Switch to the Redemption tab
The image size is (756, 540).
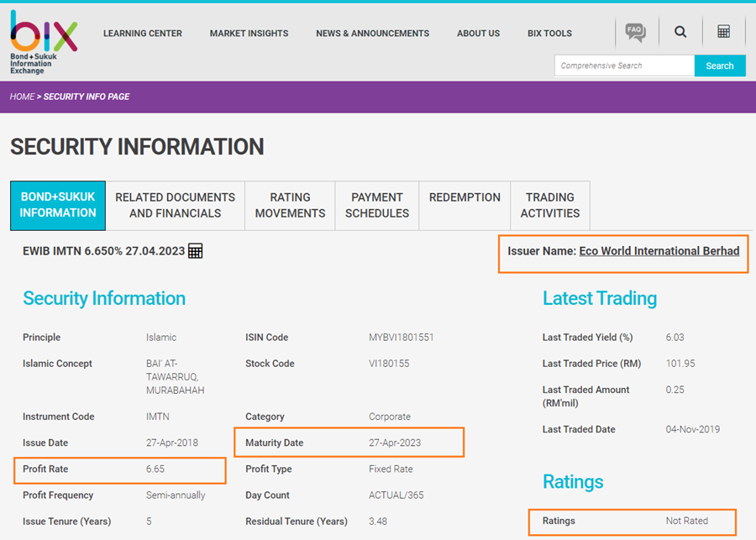[x=465, y=206]
